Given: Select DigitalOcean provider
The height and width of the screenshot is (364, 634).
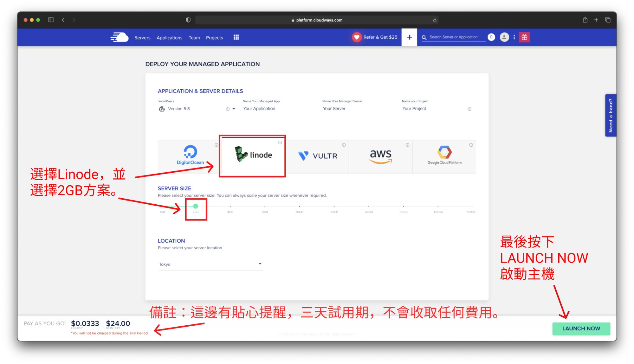Looking at the screenshot, I should (190, 157).
